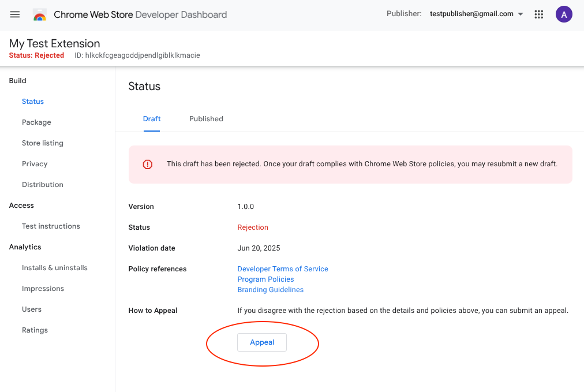
Task: Open Test instructions under Access
Action: point(51,226)
